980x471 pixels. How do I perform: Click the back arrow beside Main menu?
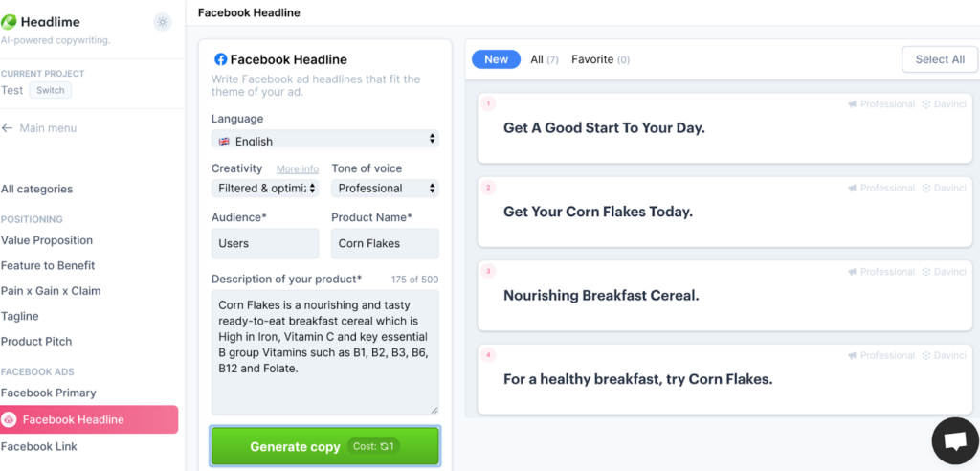(x=8, y=128)
